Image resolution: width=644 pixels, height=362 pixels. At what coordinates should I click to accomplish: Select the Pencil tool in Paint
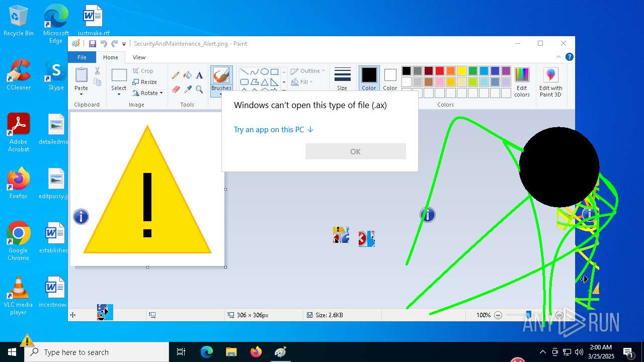point(176,75)
